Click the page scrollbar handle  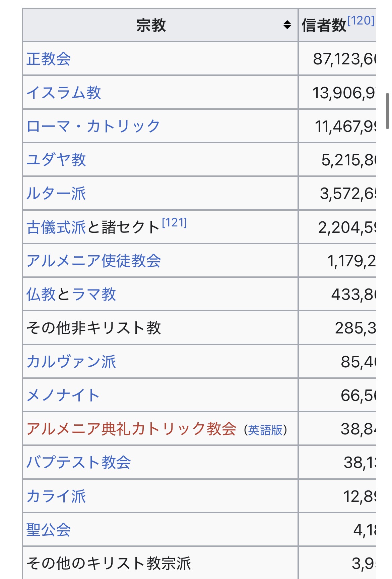(388, 111)
